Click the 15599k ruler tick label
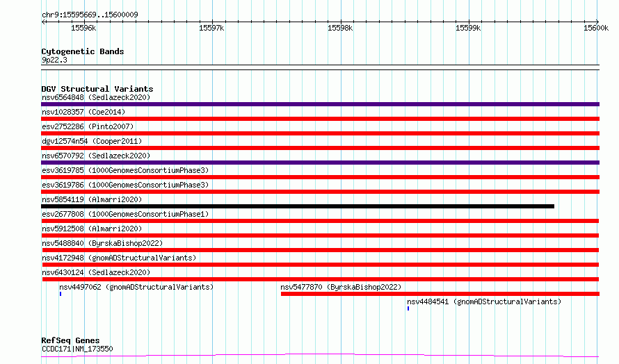 (468, 28)
